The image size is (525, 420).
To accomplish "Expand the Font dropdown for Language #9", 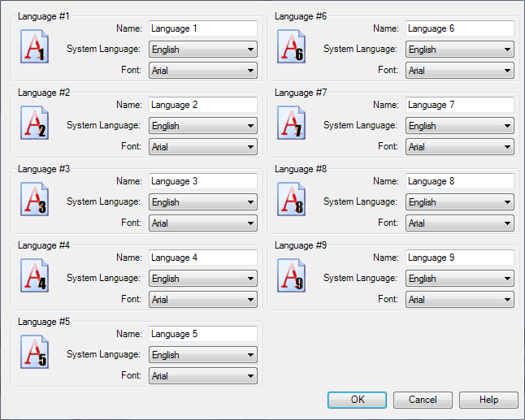I will point(460,300).
